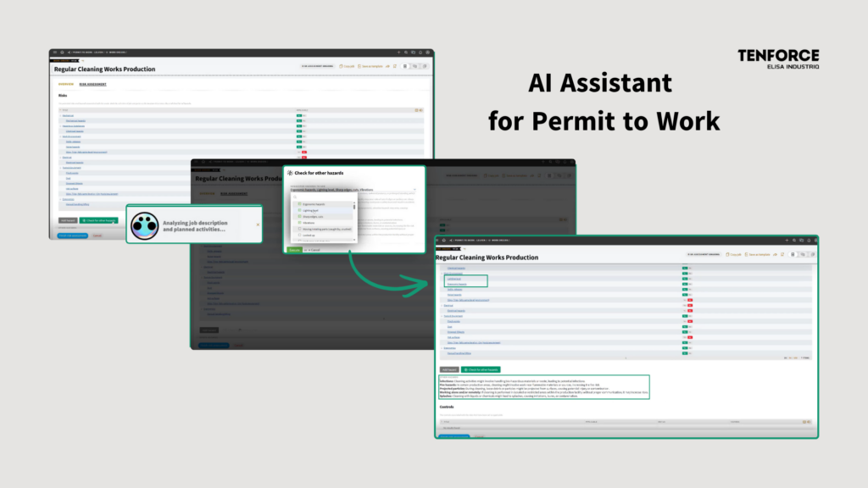
Task: Click the plus icon in top-left window header
Action: tap(398, 53)
